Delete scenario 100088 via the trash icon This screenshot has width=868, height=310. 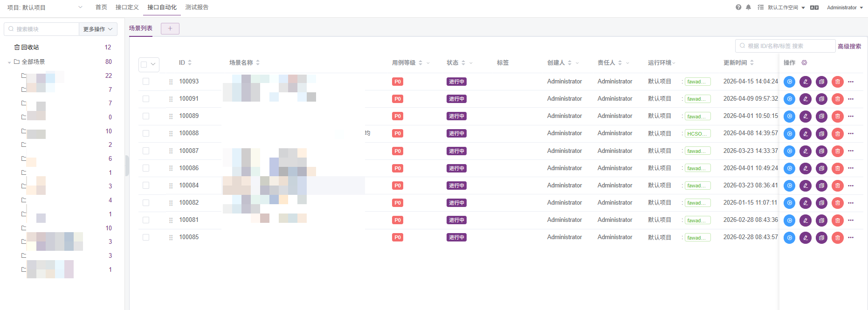(x=837, y=134)
